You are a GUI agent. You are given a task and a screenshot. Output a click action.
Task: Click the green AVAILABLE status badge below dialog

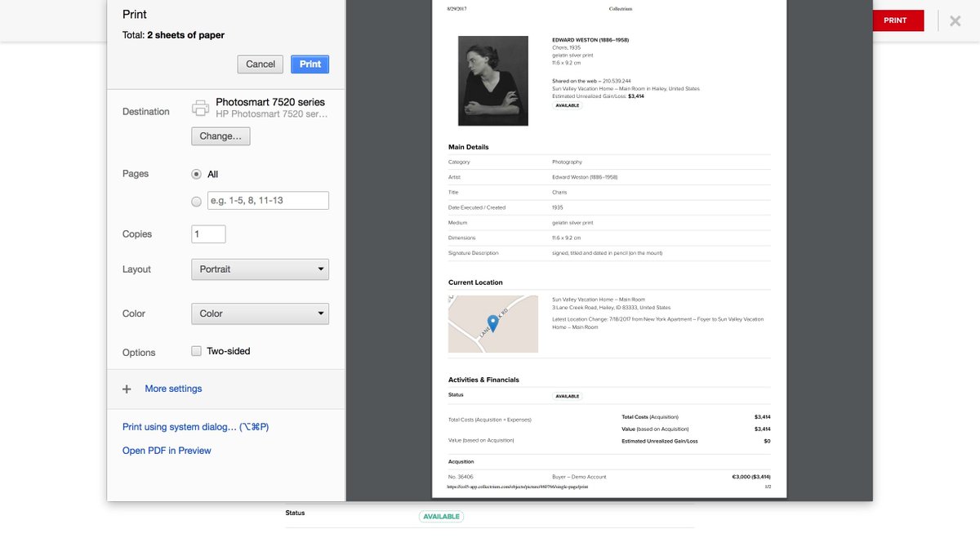pyautogui.click(x=441, y=517)
